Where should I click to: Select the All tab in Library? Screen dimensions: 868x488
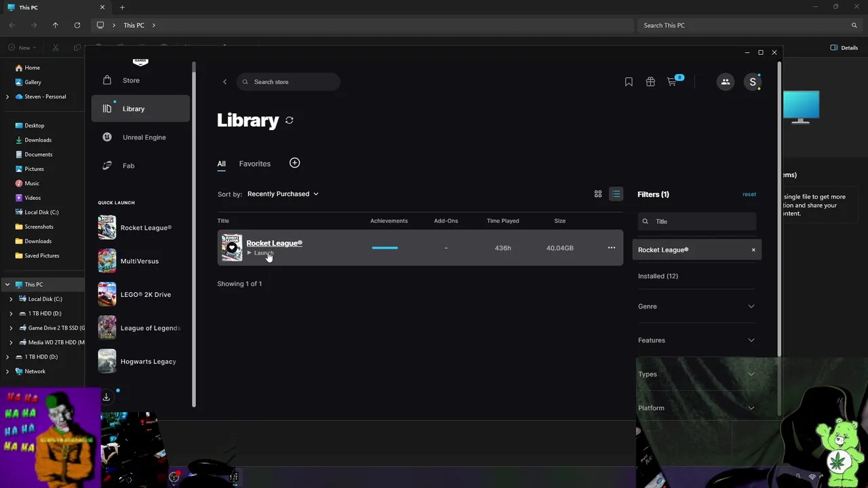tap(221, 164)
